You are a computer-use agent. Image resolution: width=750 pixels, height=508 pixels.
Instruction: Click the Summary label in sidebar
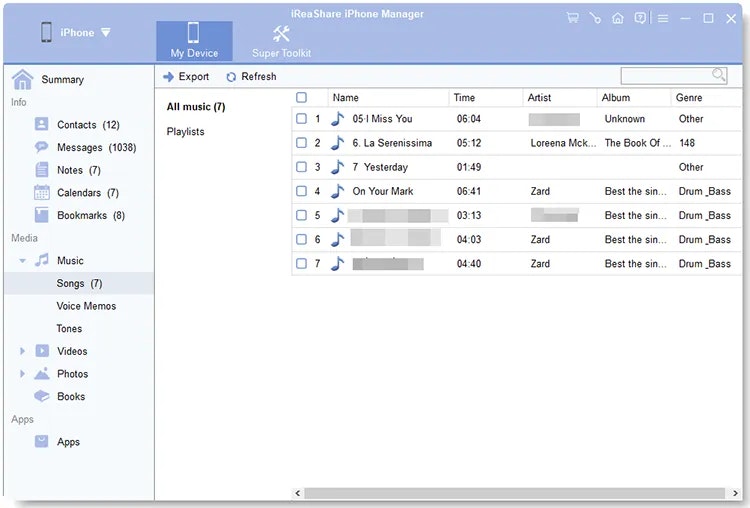[63, 79]
